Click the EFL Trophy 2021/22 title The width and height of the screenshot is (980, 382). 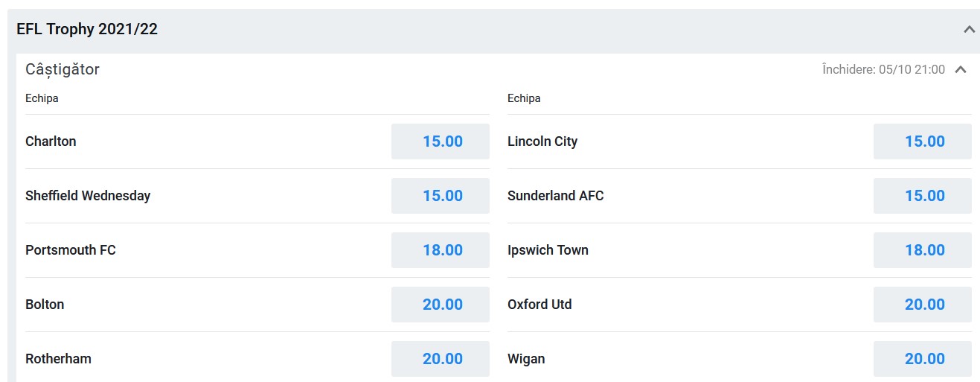point(87,30)
